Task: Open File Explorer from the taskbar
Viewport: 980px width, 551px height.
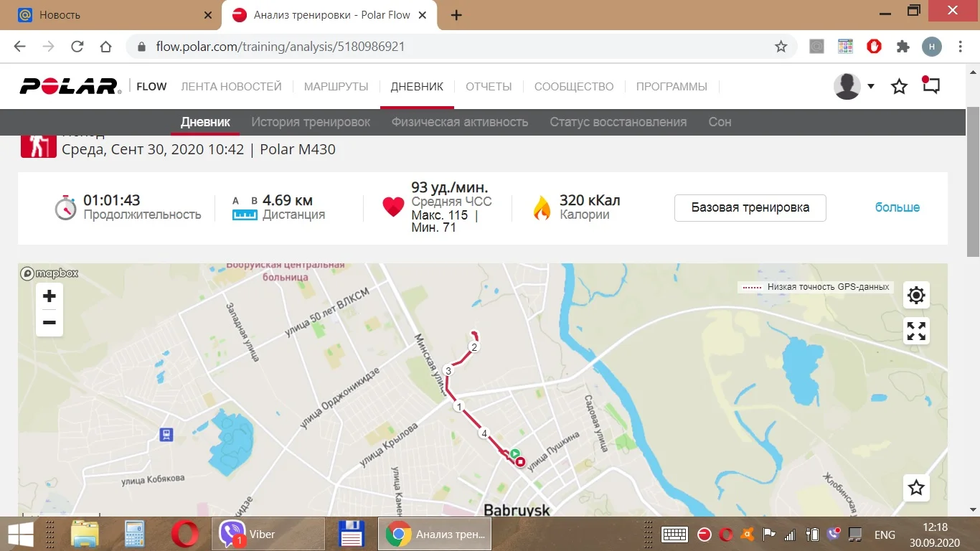Action: 85,534
